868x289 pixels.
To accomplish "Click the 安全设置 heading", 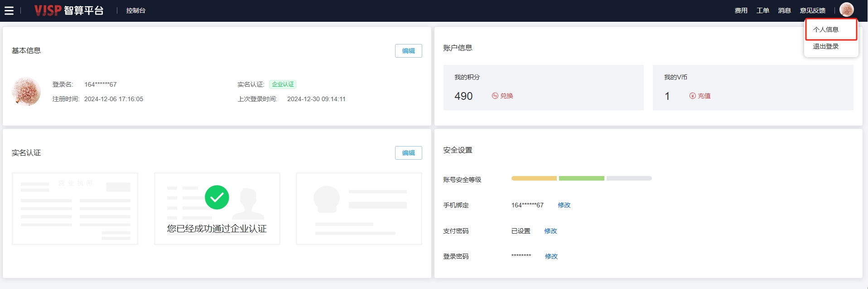I will (458, 150).
